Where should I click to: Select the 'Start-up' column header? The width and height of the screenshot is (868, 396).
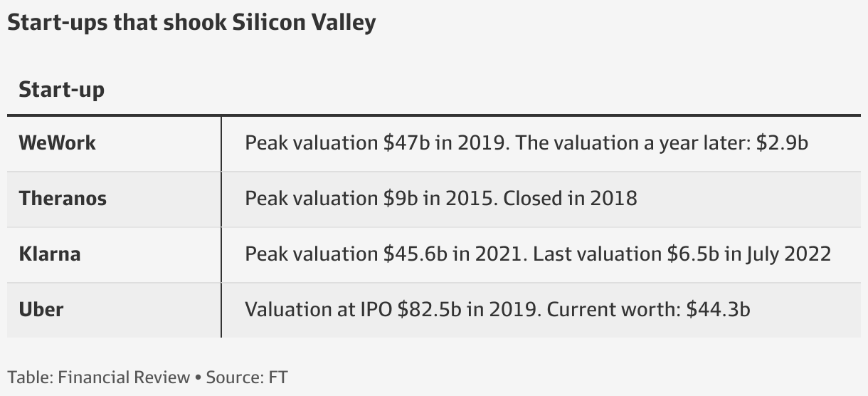click(61, 90)
